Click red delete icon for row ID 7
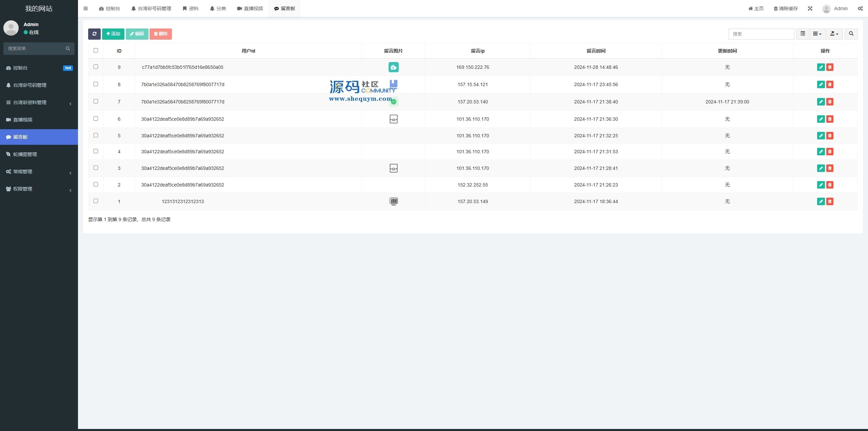Screen dimensions: 868x431 click(830, 102)
